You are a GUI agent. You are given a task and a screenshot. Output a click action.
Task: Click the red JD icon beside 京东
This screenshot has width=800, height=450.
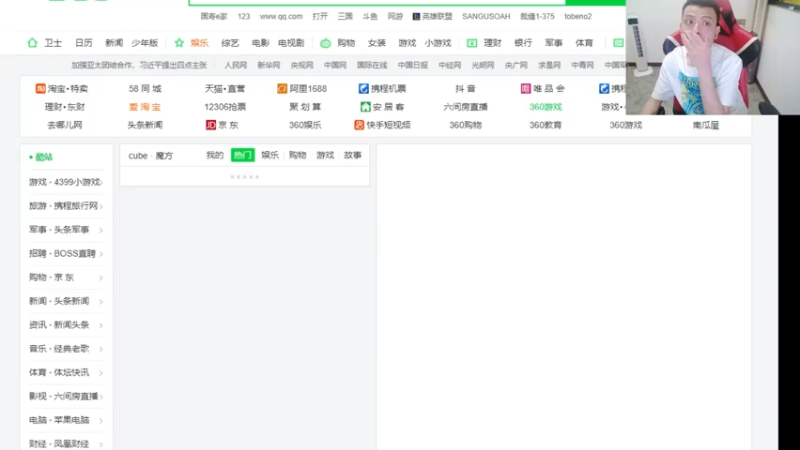click(x=211, y=125)
